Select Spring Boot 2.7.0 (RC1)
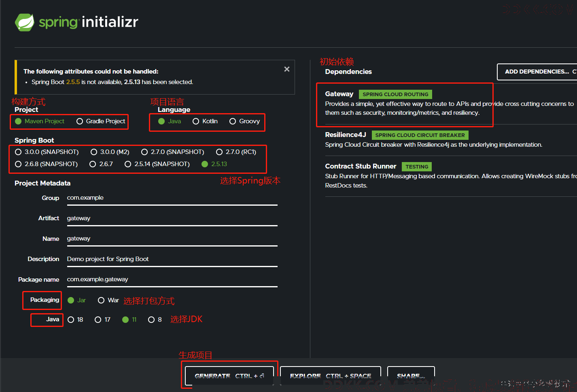 236,152
